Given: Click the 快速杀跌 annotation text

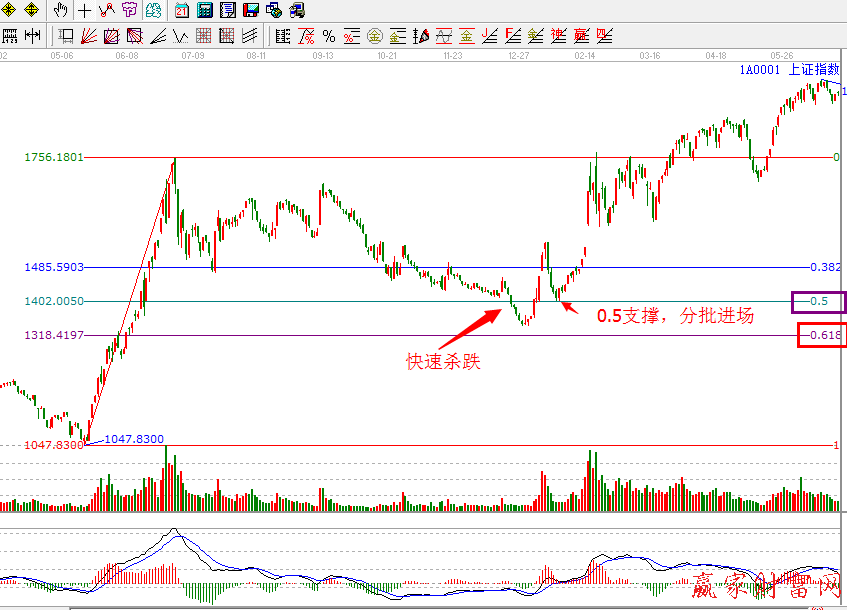Looking at the screenshot, I should tap(443, 361).
